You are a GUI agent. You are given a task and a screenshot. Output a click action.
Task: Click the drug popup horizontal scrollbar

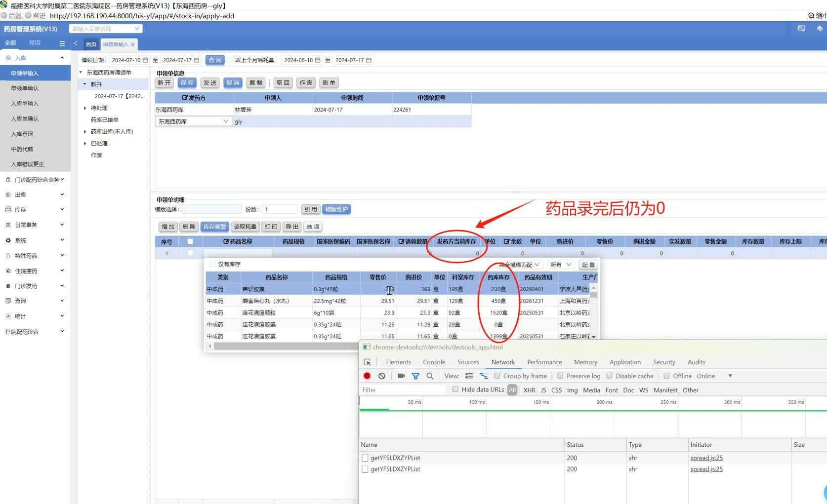tap(287, 346)
